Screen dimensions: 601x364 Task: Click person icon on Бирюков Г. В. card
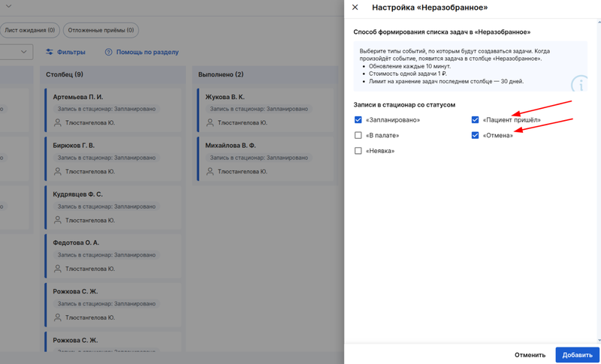(x=58, y=172)
